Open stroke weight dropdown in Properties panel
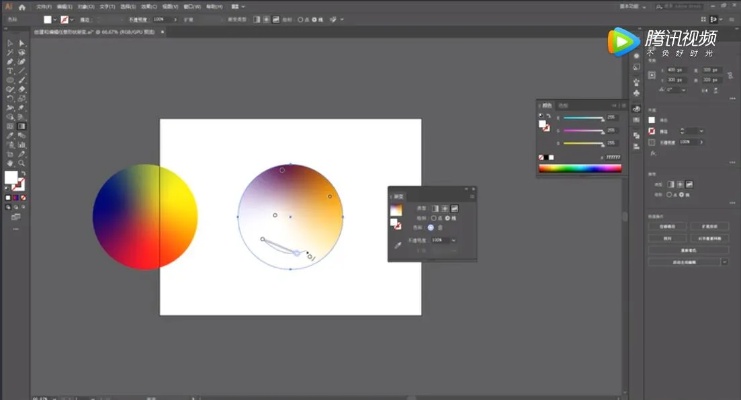The width and height of the screenshot is (741, 400). tap(701, 131)
